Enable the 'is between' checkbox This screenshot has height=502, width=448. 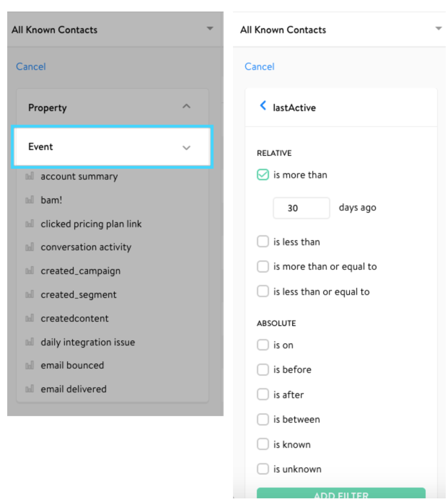[263, 419]
